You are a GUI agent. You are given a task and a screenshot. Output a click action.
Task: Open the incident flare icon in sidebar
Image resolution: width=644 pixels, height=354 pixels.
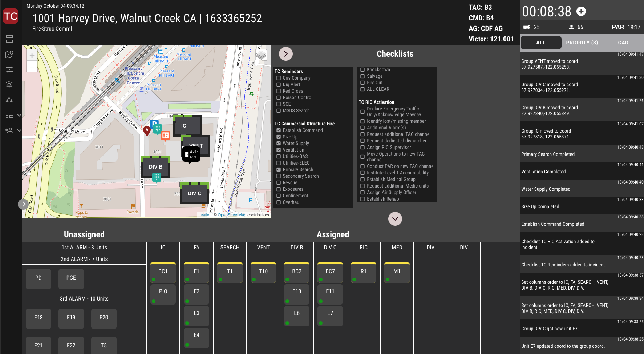(x=9, y=84)
